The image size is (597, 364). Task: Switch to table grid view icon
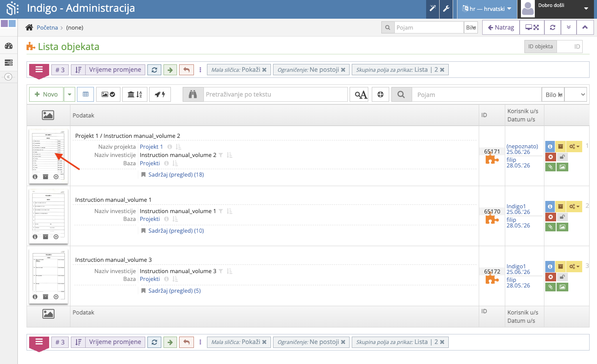86,94
